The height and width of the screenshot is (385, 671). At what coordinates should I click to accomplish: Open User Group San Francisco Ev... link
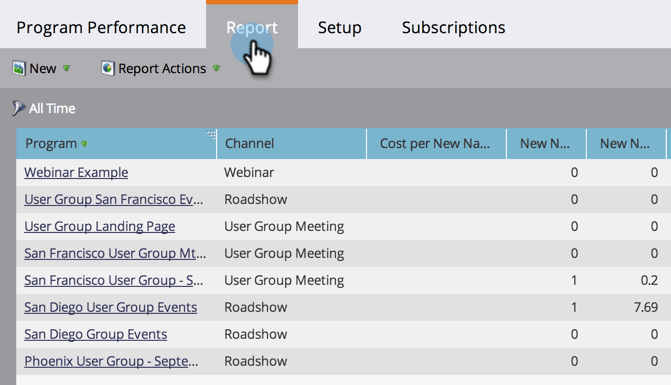(113, 199)
